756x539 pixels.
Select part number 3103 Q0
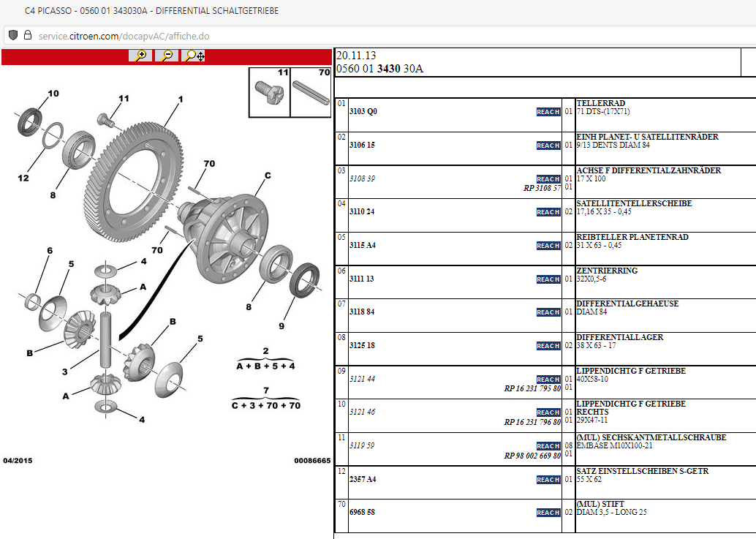pos(363,111)
